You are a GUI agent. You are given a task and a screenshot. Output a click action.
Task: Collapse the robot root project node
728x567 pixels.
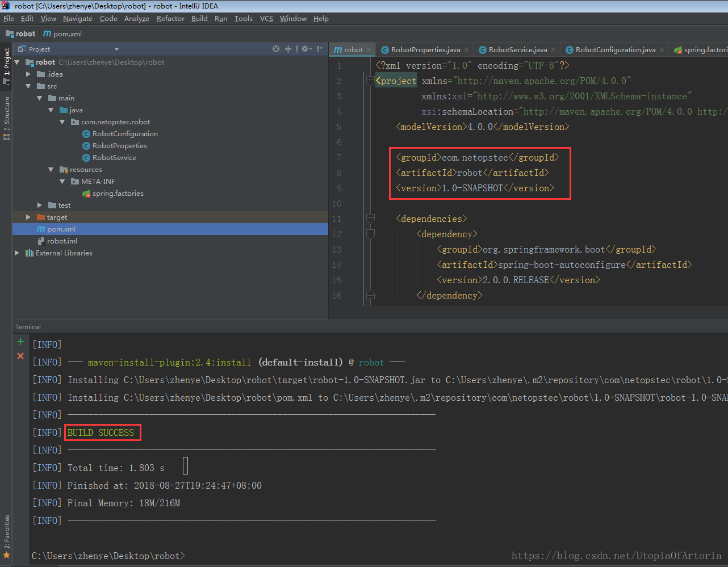(17, 62)
